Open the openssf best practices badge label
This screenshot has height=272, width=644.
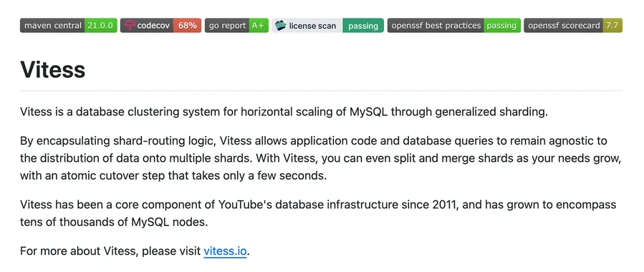436,26
